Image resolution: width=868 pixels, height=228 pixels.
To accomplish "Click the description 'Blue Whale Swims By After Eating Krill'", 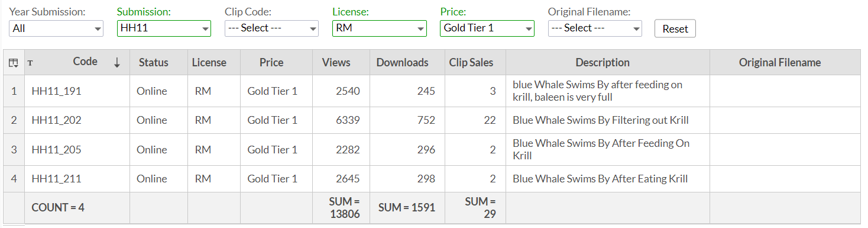I will tap(600, 179).
